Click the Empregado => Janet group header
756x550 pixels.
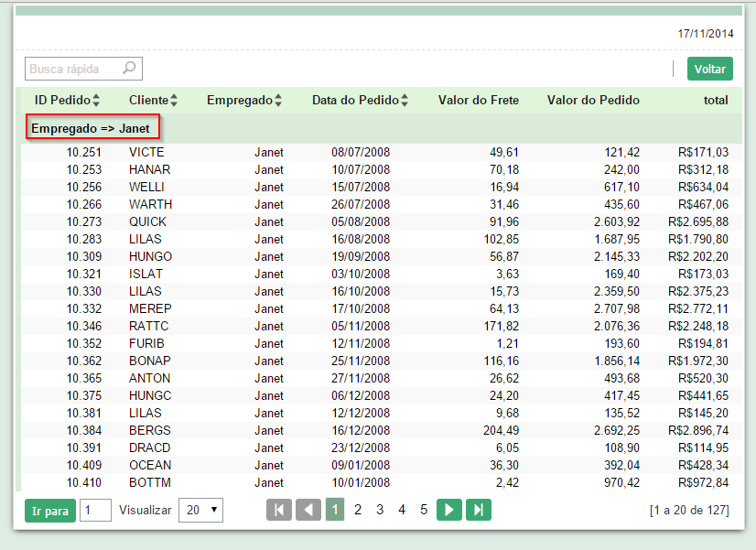pos(92,128)
